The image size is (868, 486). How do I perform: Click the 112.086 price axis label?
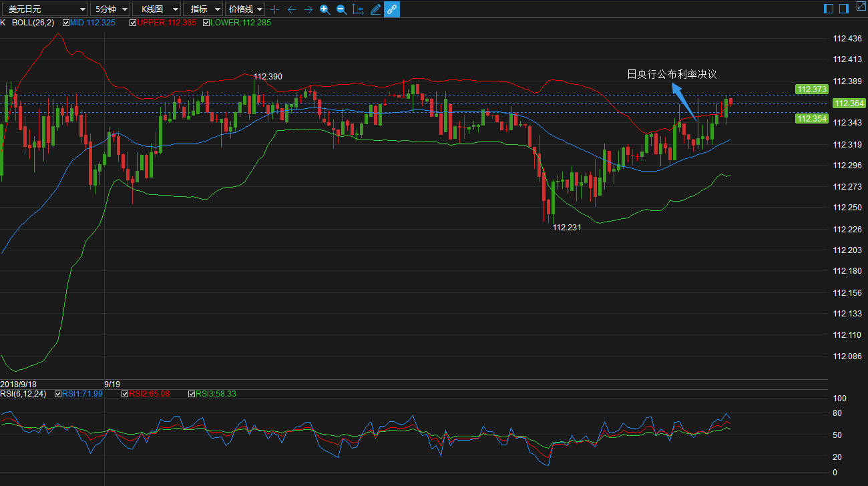tap(847, 356)
